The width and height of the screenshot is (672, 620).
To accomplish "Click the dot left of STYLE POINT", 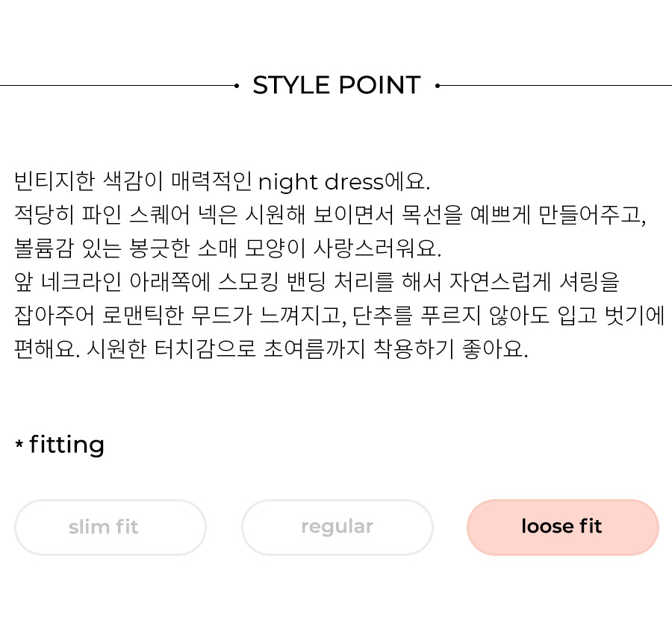I will point(237,86).
